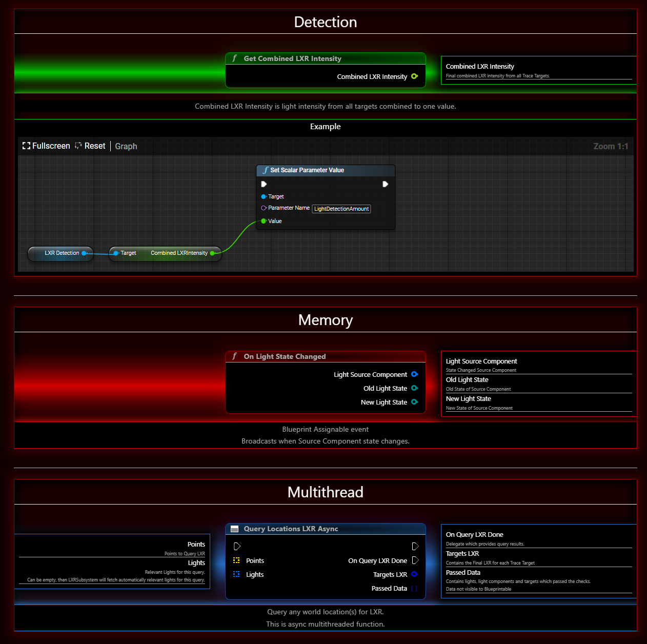Click the 'State Changed Source Component' description
Viewport: 647px width, 644px height.
pos(481,370)
